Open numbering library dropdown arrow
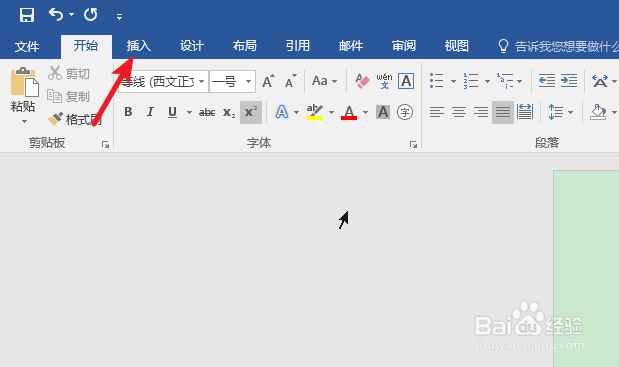 pos(487,81)
